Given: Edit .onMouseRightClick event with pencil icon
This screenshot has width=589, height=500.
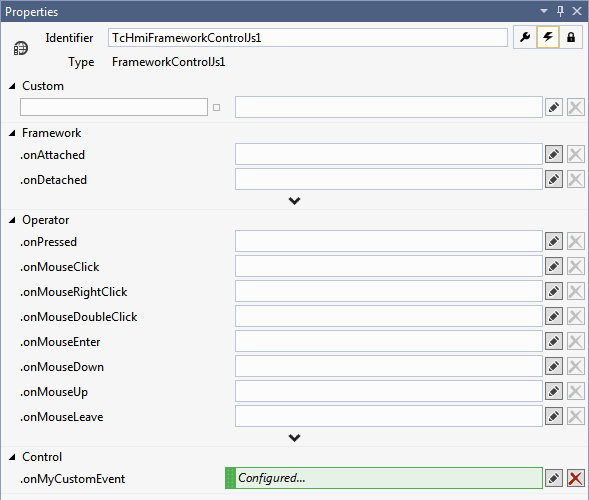Looking at the screenshot, I should pos(554,291).
